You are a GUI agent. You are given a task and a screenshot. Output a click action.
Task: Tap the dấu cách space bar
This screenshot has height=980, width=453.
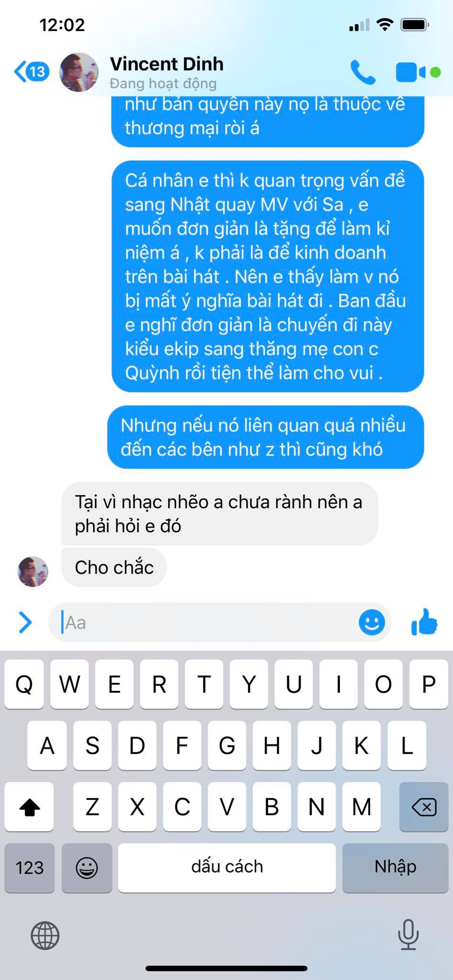click(227, 868)
